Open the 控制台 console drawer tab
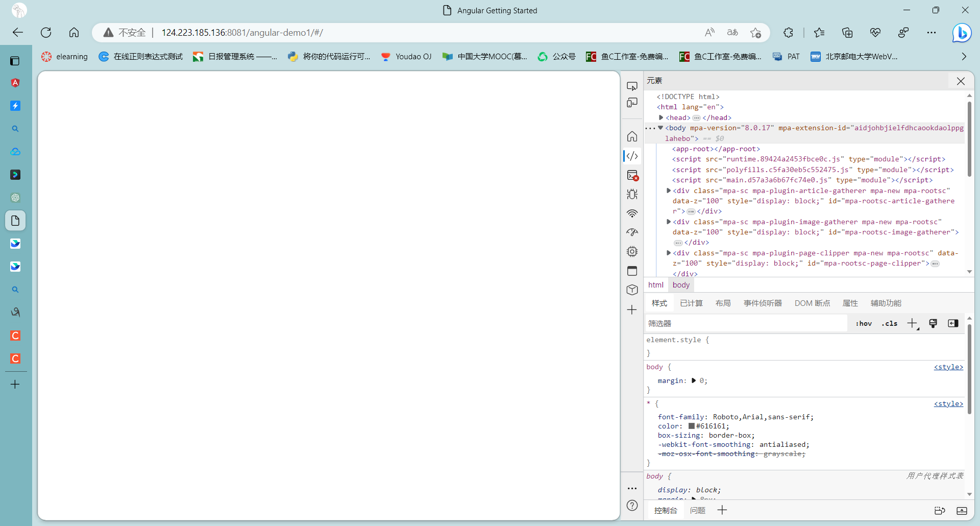Viewport: 980px width, 526px height. tap(666, 510)
